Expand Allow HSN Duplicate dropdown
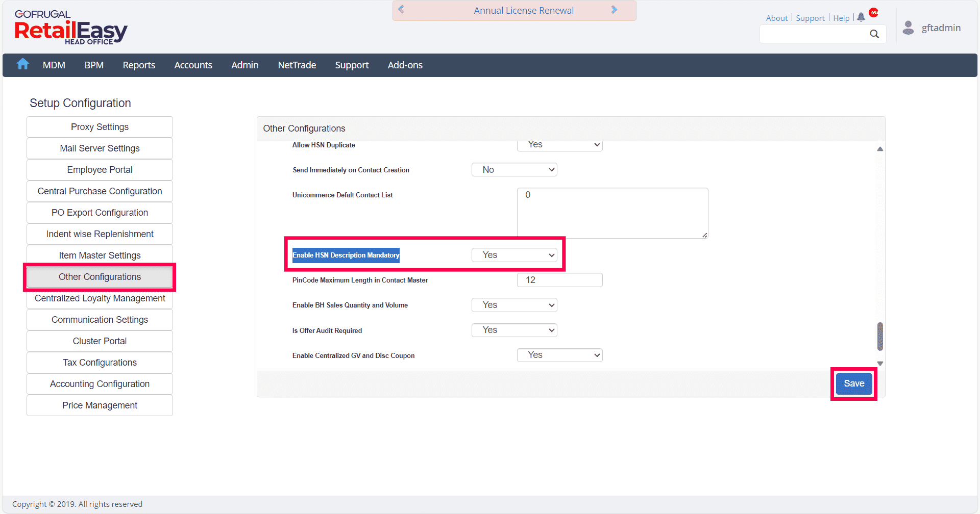 pyautogui.click(x=559, y=145)
